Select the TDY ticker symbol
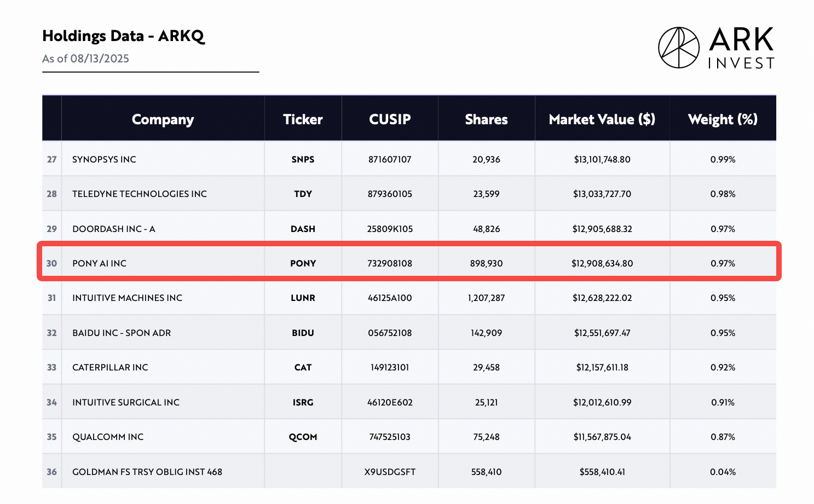This screenshot has height=504, width=814. (303, 194)
